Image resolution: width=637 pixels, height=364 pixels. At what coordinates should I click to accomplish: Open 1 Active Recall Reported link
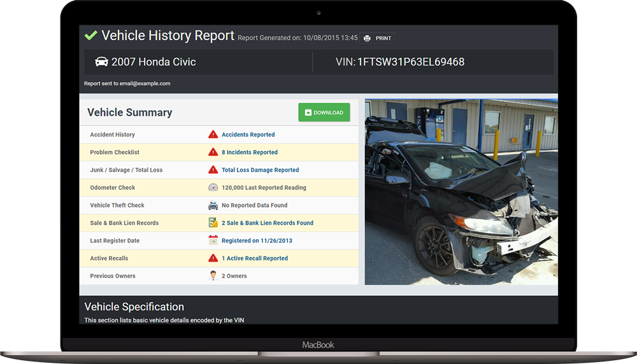point(255,258)
